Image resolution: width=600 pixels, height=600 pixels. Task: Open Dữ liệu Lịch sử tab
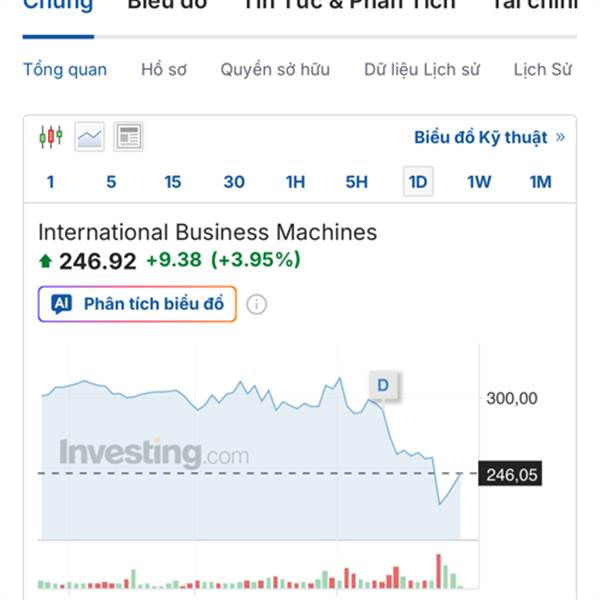click(422, 70)
